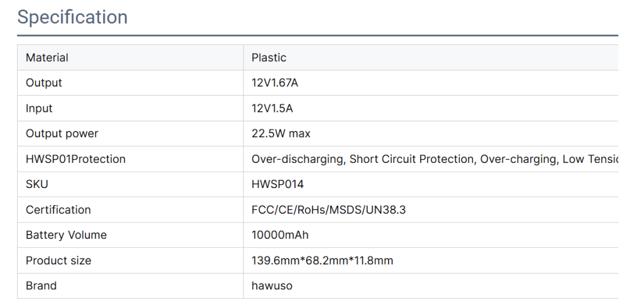Image resolution: width=644 pixels, height=305 pixels.
Task: Click the HWSP014 SKU value
Action: click(x=277, y=184)
